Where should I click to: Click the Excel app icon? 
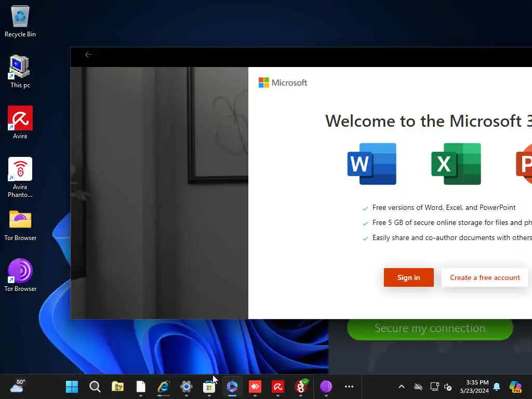pos(456,164)
